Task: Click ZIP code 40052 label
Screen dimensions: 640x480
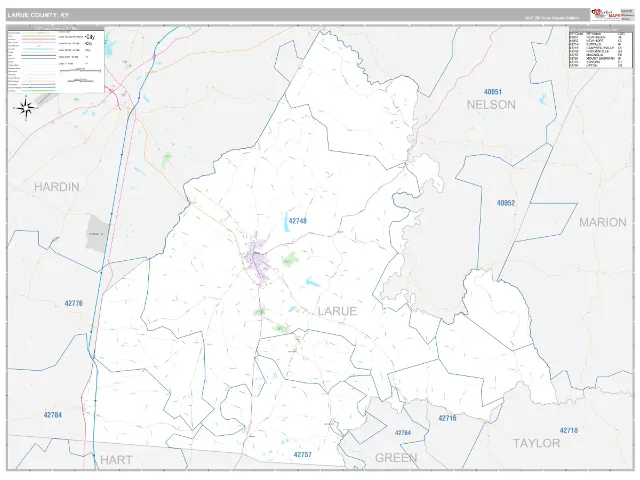Action: (x=506, y=203)
